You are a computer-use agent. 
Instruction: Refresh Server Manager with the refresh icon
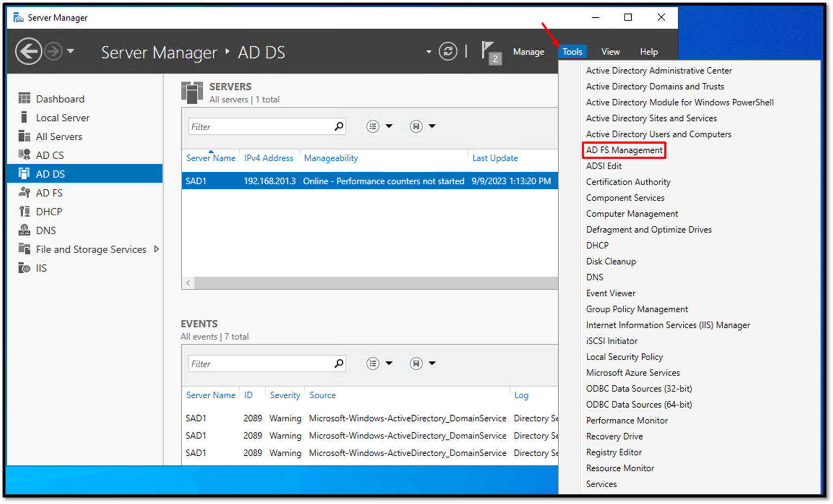pyautogui.click(x=448, y=51)
